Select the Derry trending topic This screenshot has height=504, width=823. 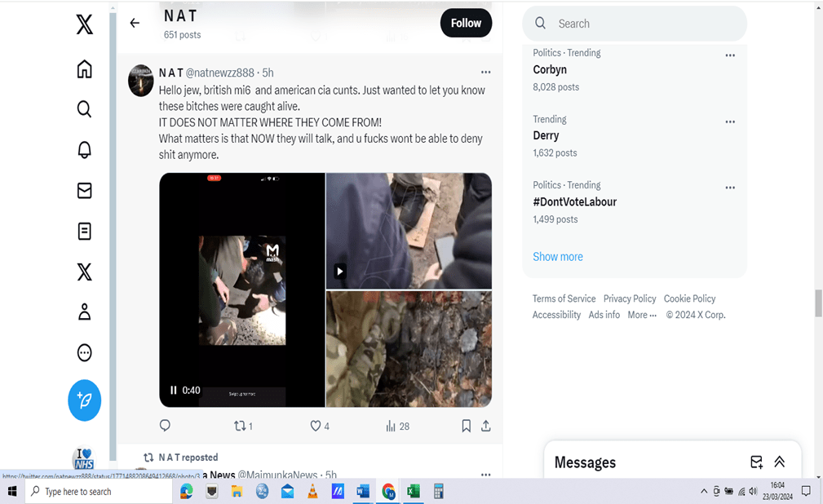(x=546, y=135)
